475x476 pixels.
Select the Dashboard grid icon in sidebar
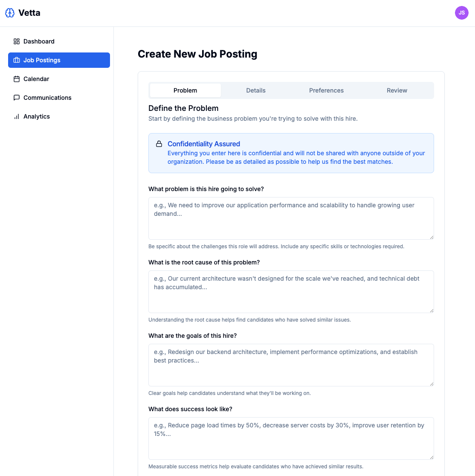[16, 41]
